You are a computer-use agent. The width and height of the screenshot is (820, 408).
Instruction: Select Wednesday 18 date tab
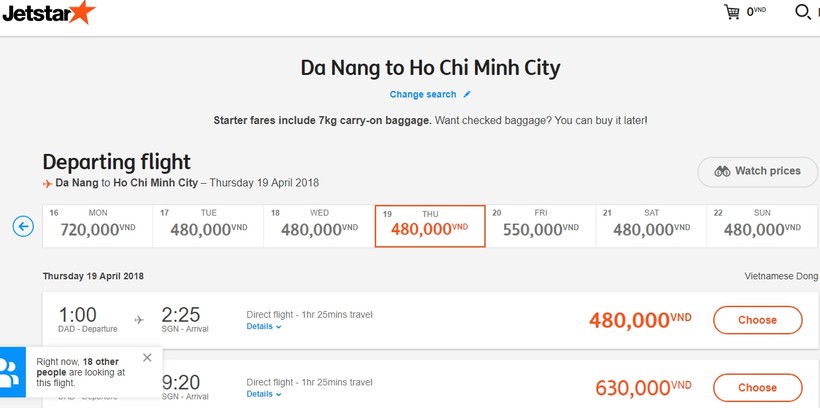319,226
